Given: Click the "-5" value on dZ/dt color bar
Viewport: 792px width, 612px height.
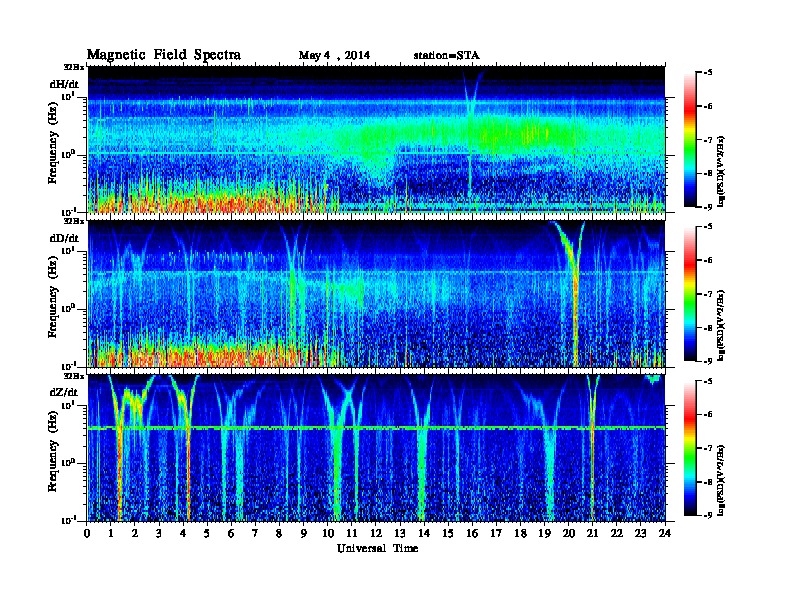Looking at the screenshot, I should (708, 381).
